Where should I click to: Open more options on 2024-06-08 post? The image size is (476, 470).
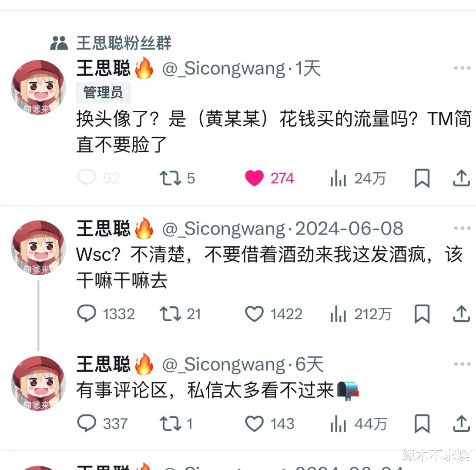click(x=462, y=228)
